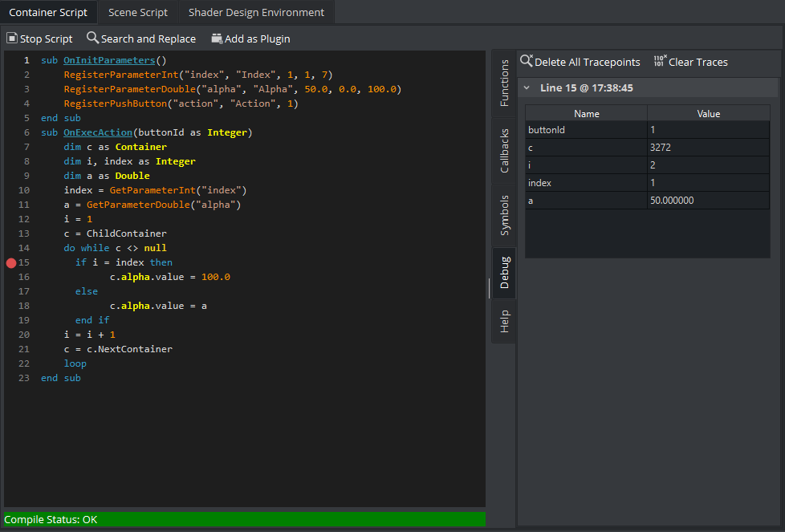Open the Callbacks side tab
The width and height of the screenshot is (785, 532).
coord(504,150)
